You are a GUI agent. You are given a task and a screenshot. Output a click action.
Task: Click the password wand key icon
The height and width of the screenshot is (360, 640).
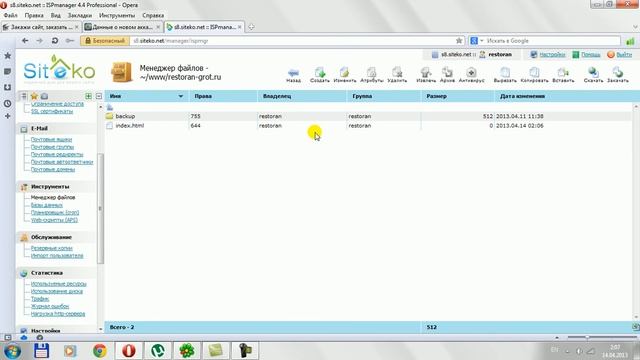(70, 41)
